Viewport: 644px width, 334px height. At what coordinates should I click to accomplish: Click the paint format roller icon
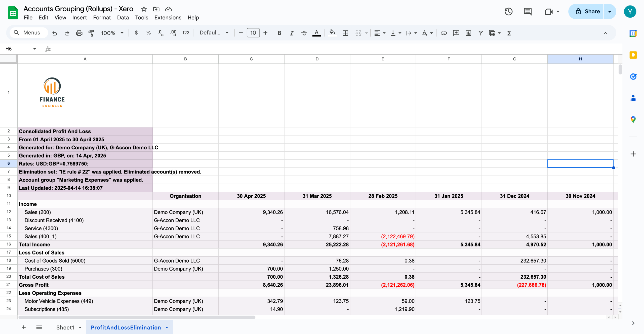coord(91,33)
